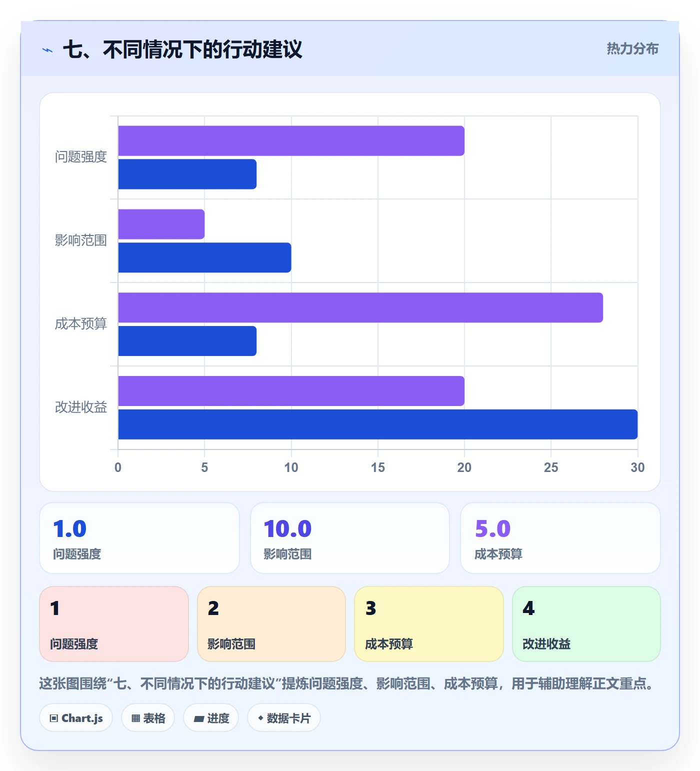The image size is (700, 771).
Task: Click the lightning icon beside the section title
Action: pyautogui.click(x=47, y=50)
